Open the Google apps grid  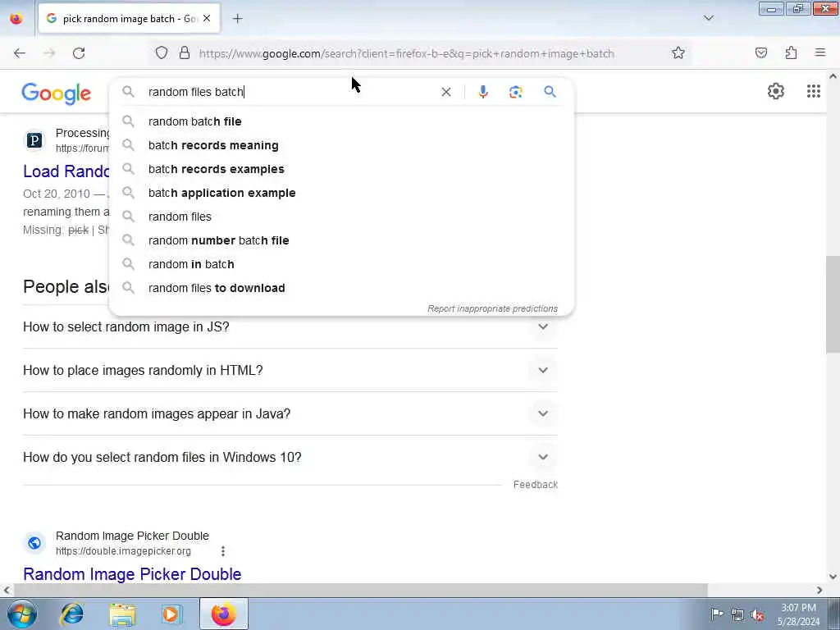(814, 92)
